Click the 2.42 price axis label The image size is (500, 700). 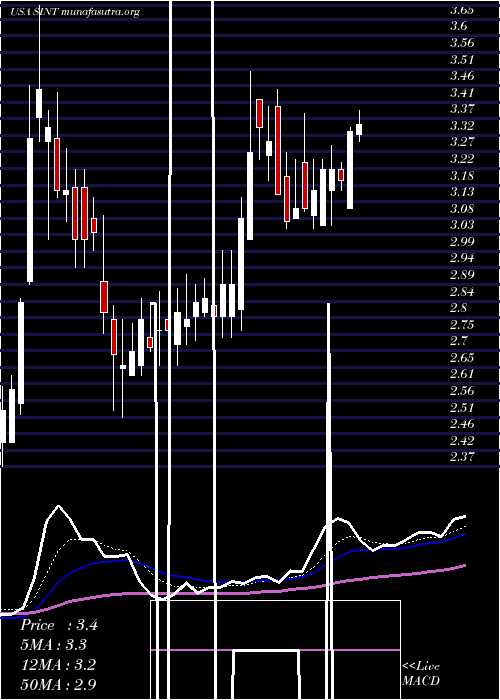pyautogui.click(x=462, y=440)
